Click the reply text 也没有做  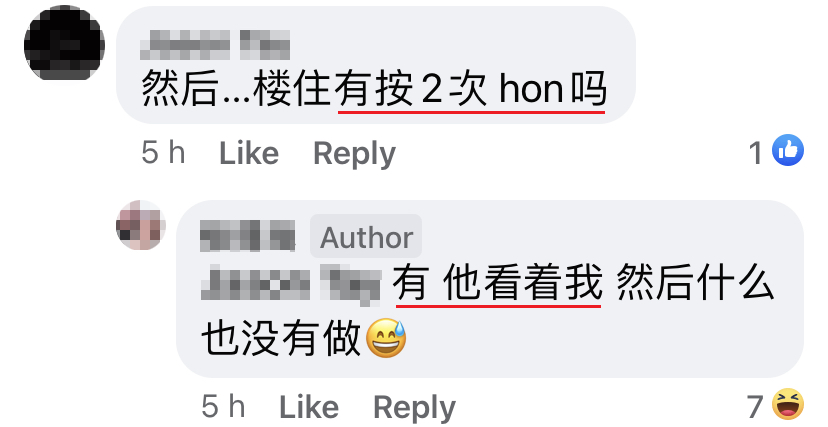(281, 338)
